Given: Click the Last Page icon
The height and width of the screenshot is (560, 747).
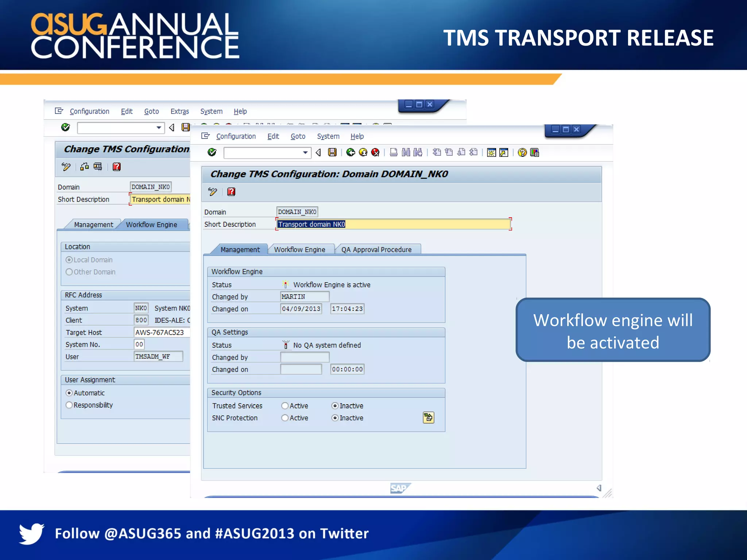Looking at the screenshot, I should (474, 152).
